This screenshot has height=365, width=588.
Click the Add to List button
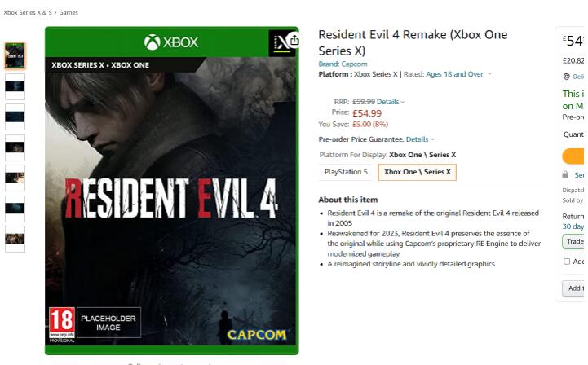tap(573, 288)
